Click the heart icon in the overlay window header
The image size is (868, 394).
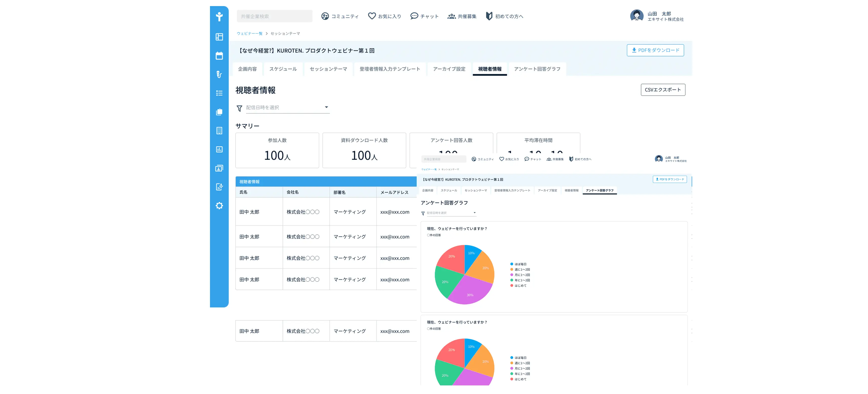click(x=501, y=159)
